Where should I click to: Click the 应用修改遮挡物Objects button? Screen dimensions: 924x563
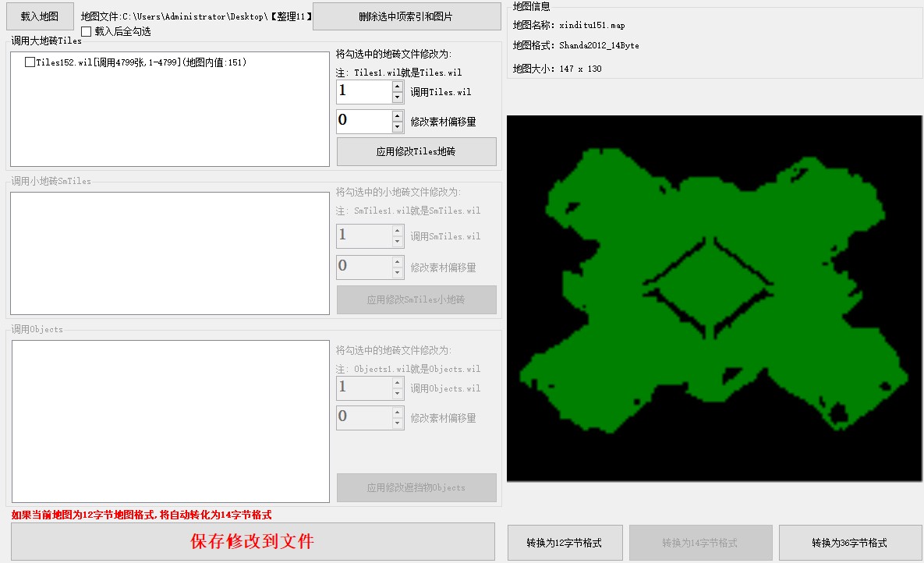[x=416, y=488]
